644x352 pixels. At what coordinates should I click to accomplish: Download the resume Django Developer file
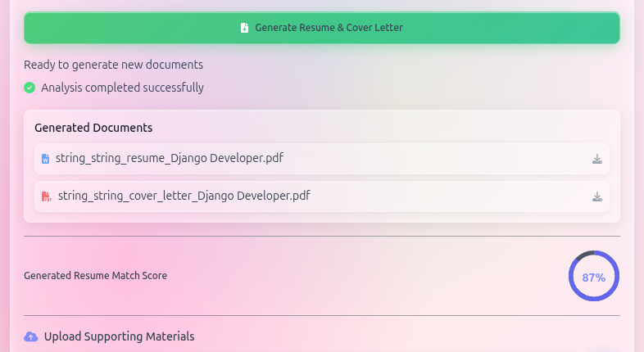click(597, 159)
